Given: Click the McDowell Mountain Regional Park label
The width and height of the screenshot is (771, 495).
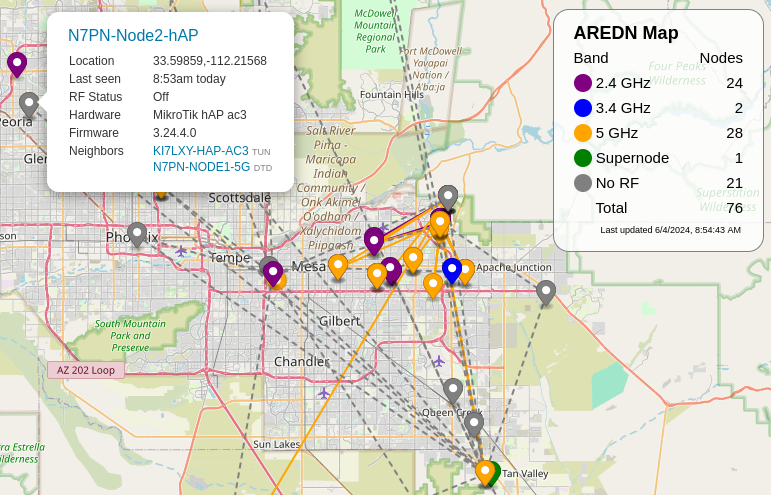Looking at the screenshot, I should (376, 31).
